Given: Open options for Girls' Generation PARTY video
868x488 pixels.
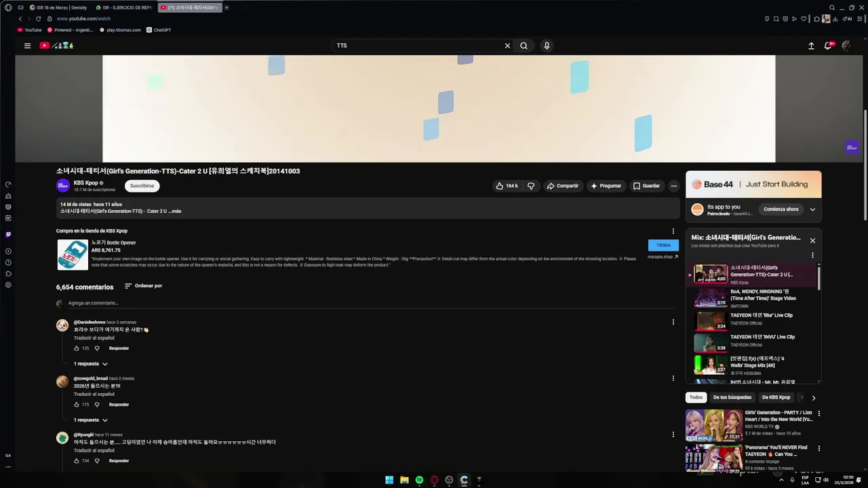Looking at the screenshot, I should [x=818, y=413].
